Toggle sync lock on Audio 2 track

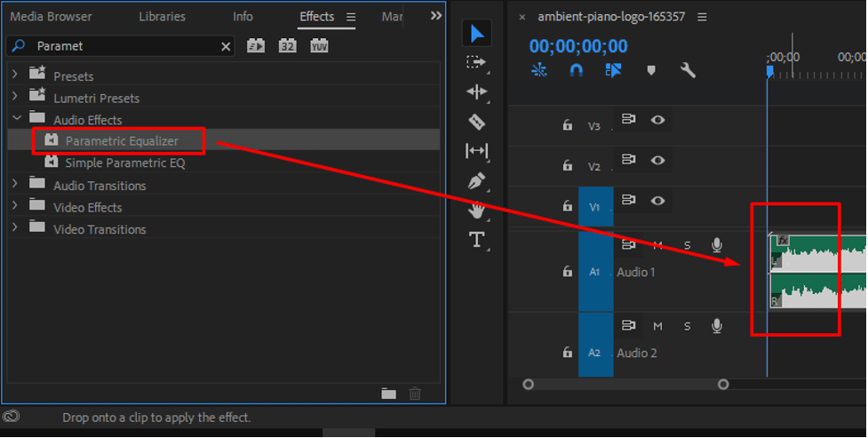coord(628,325)
